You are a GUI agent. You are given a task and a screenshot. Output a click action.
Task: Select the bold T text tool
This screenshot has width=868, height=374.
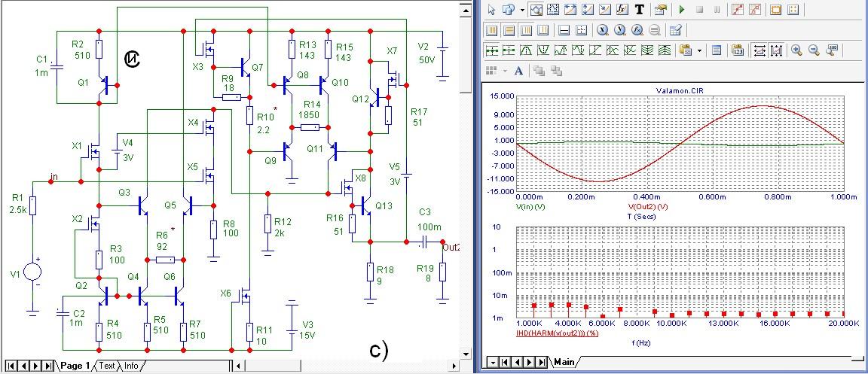640,9
